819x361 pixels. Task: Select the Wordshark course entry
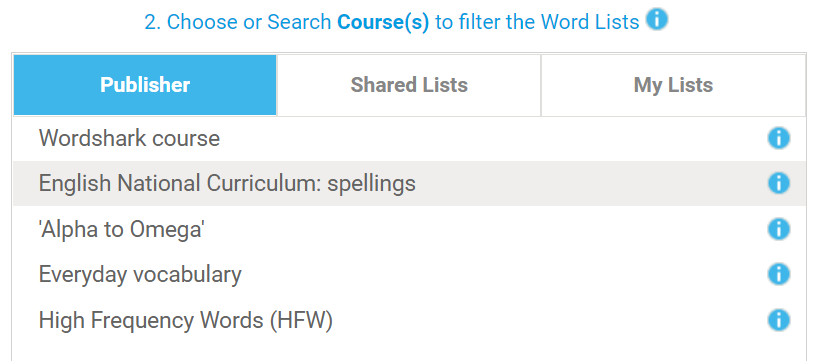coord(409,138)
